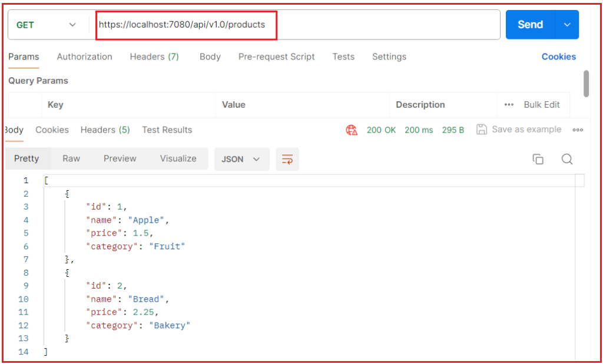Copy the response body to clipboard

[x=538, y=158]
